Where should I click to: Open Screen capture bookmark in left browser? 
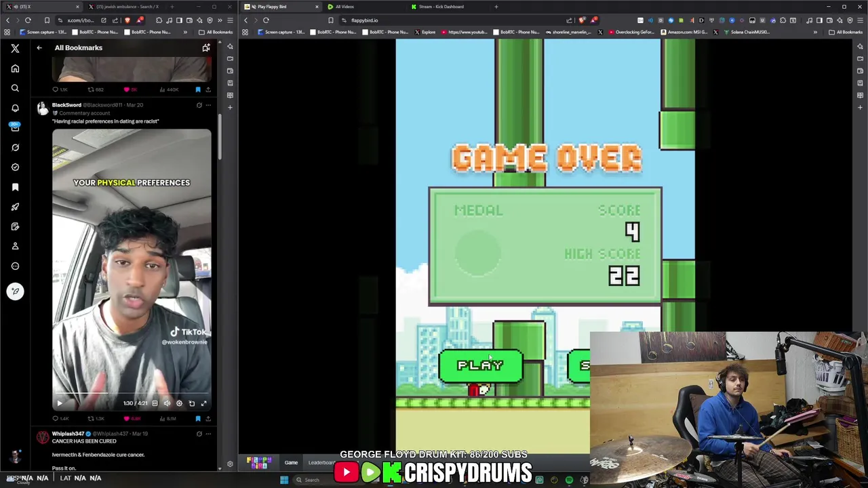pos(43,32)
